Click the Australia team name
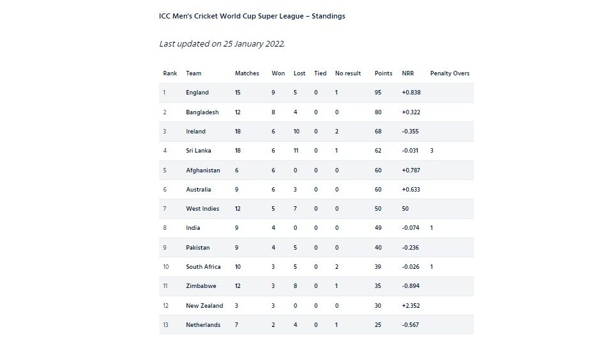615x364 pixels. click(198, 190)
